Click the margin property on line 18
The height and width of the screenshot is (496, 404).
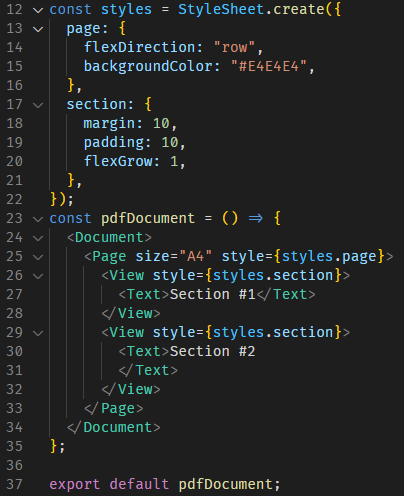pos(109,123)
